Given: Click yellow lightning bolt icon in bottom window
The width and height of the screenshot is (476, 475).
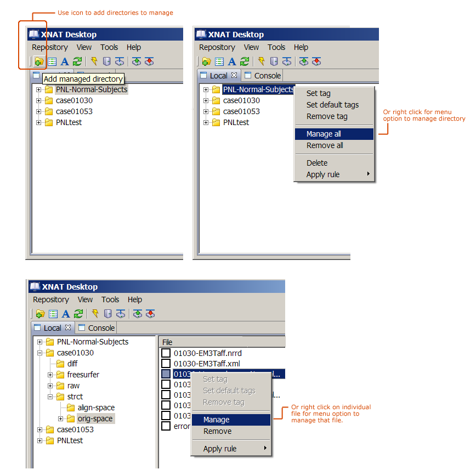Looking at the screenshot, I should pyautogui.click(x=95, y=314).
